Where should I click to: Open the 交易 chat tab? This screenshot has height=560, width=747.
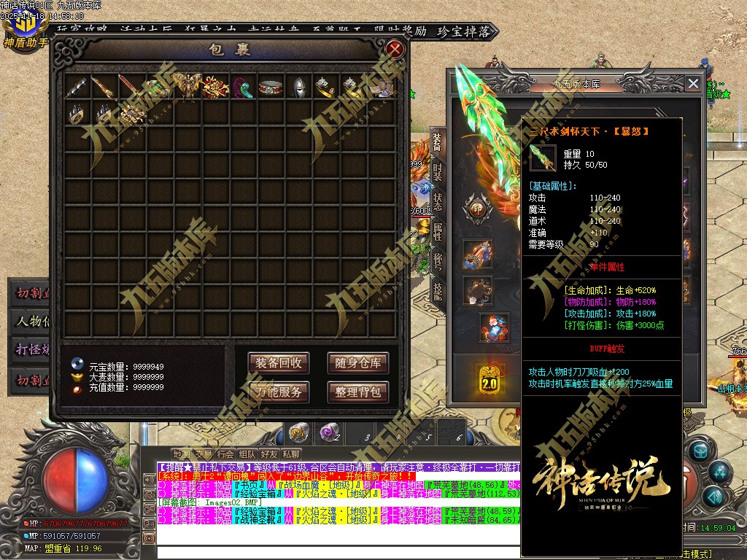(x=204, y=454)
